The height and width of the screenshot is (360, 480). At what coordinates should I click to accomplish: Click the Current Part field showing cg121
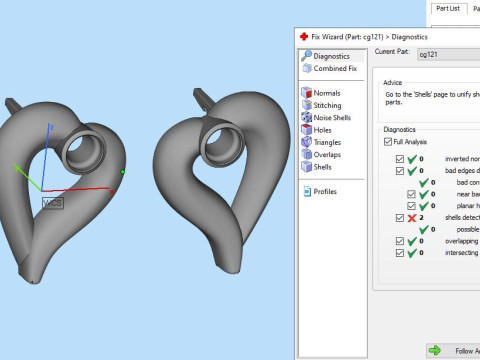[x=448, y=54]
